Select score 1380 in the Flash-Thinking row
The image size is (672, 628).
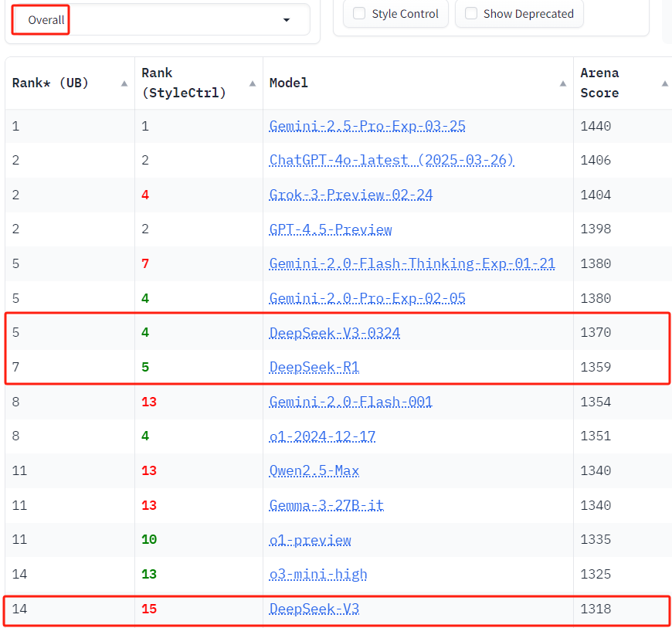pyautogui.click(x=596, y=263)
